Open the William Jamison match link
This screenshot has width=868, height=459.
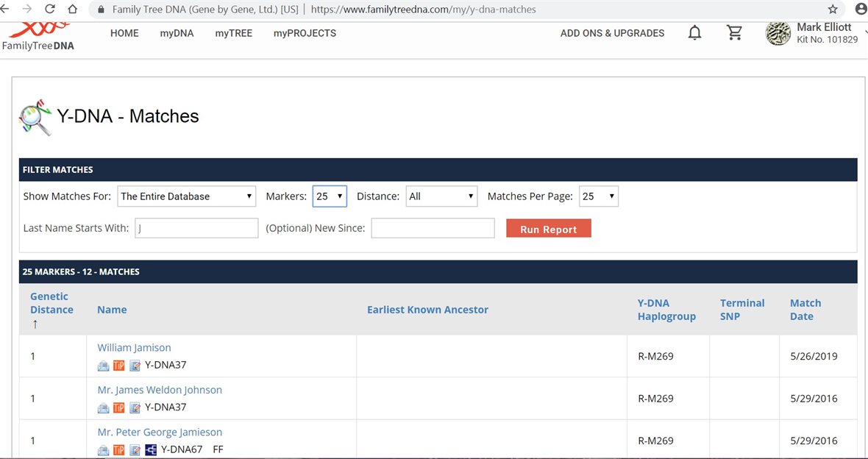click(x=134, y=347)
